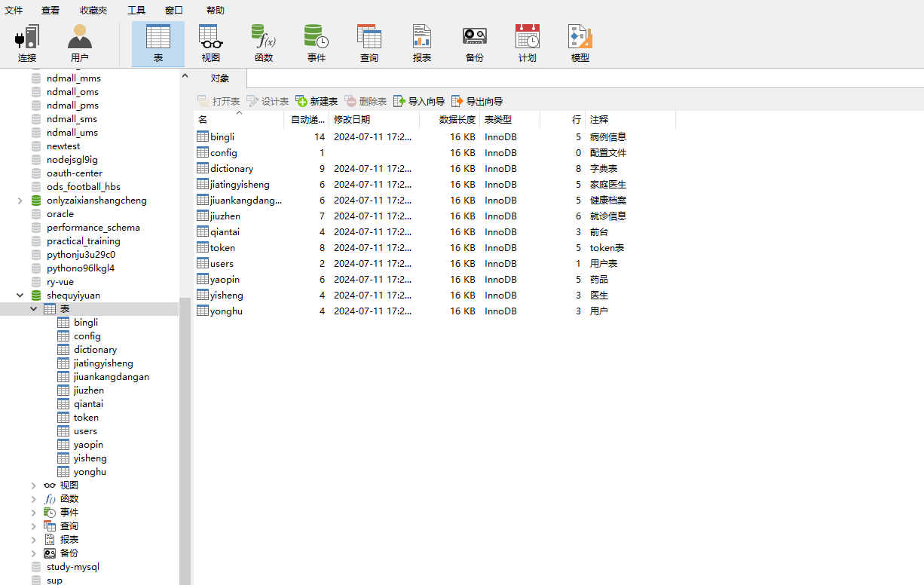Click the 事件 (Events) icon

pos(316,43)
